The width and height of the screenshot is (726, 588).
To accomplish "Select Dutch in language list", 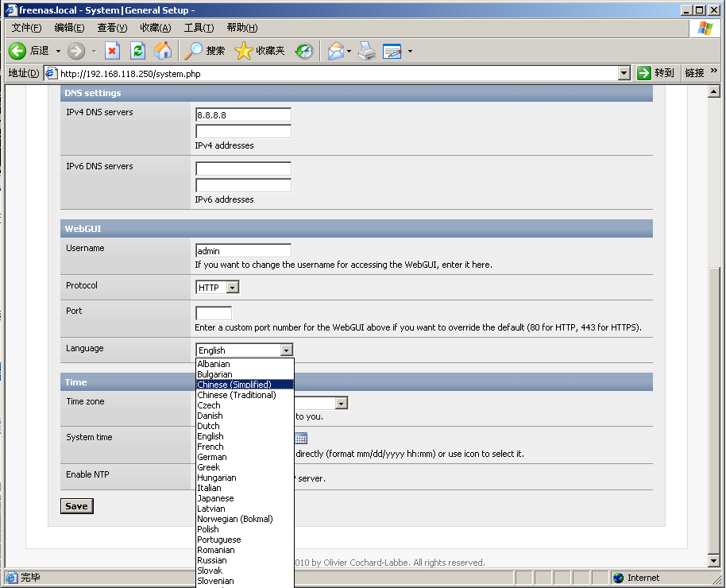I will 245,426.
